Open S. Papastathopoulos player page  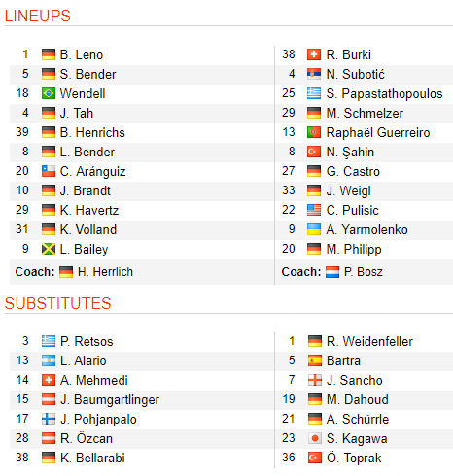[384, 94]
